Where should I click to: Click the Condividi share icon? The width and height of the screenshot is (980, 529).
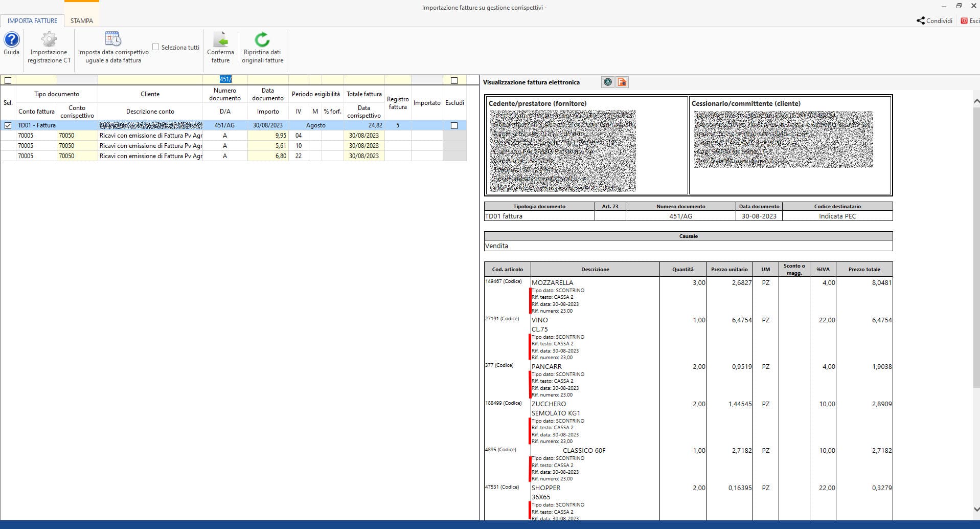tap(920, 21)
